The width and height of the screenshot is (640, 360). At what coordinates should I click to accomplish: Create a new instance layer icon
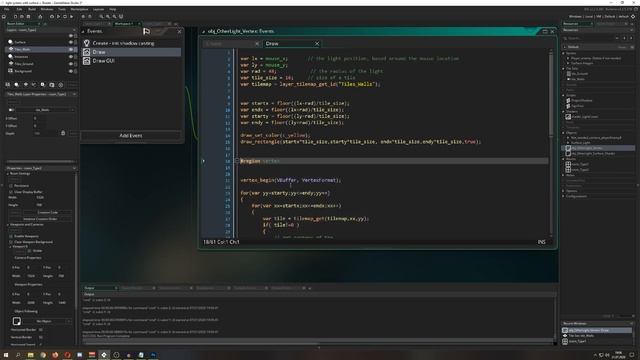point(16,84)
